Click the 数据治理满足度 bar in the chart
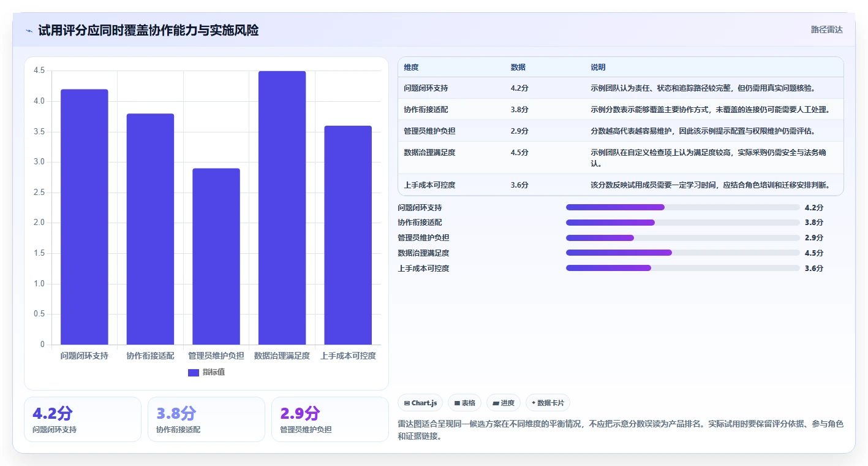Image resolution: width=868 pixels, height=466 pixels. [x=282, y=208]
